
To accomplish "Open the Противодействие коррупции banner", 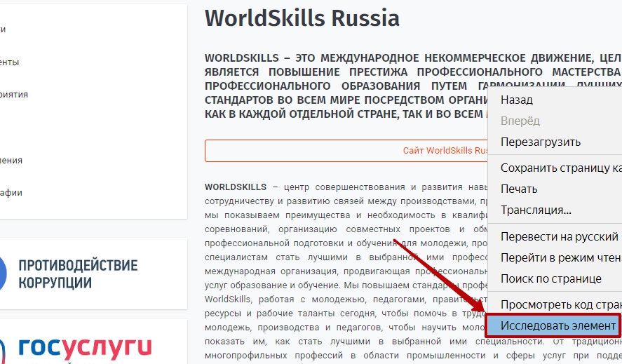I will coord(78,274).
